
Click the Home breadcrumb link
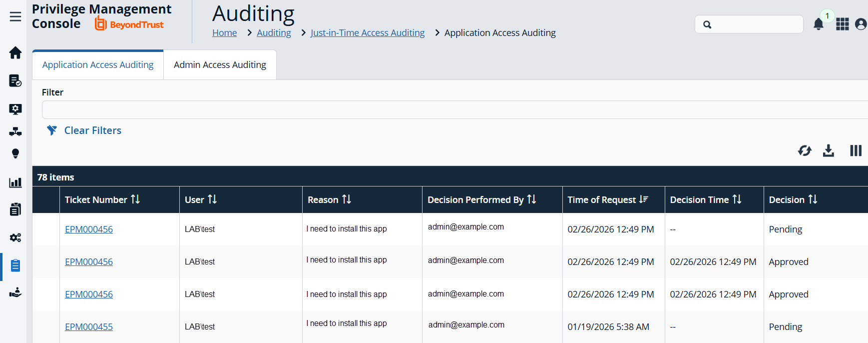tap(225, 33)
